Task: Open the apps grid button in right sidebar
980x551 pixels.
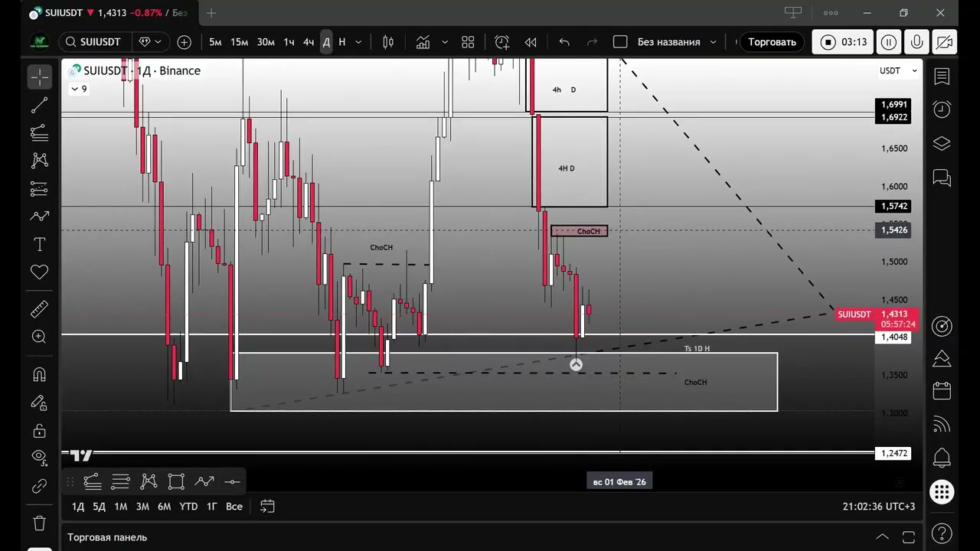Action: [942, 492]
